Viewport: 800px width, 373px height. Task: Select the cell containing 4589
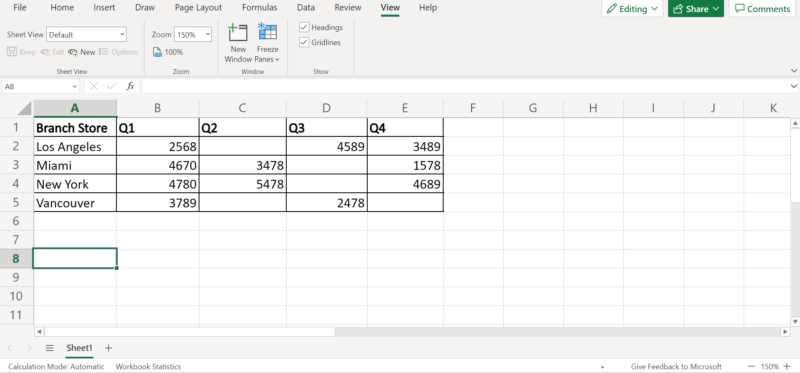click(327, 146)
